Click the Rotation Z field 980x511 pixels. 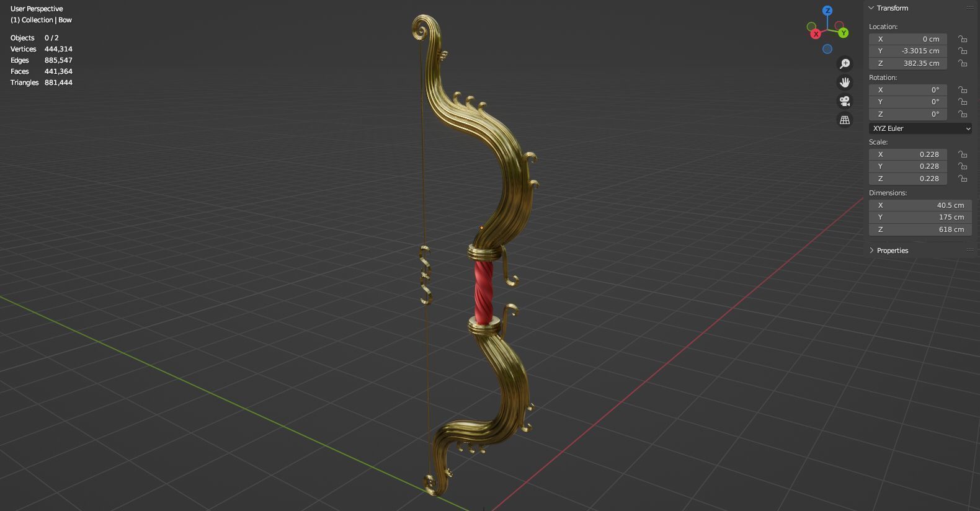point(908,114)
